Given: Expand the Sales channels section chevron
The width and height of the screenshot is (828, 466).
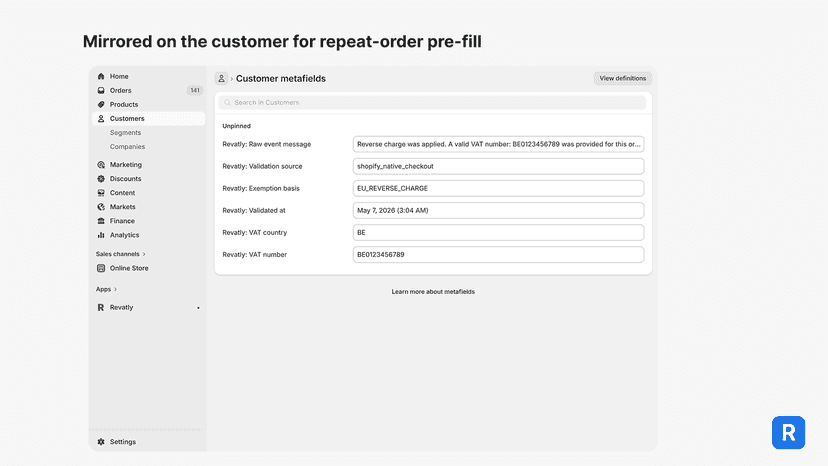Looking at the screenshot, I should coord(144,254).
